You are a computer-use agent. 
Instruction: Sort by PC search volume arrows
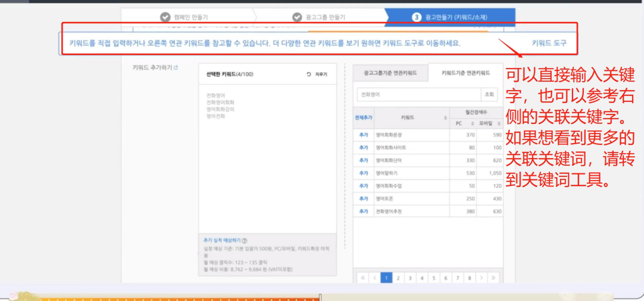pos(472,123)
